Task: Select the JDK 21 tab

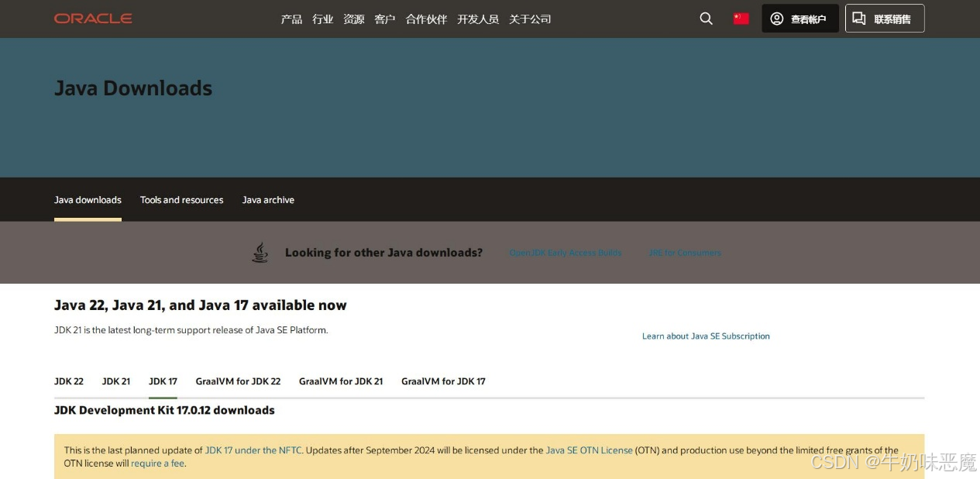Action: (116, 381)
